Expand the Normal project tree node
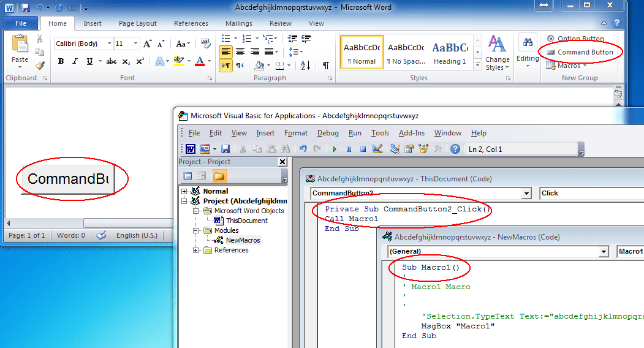This screenshot has height=348, width=644. tap(184, 192)
